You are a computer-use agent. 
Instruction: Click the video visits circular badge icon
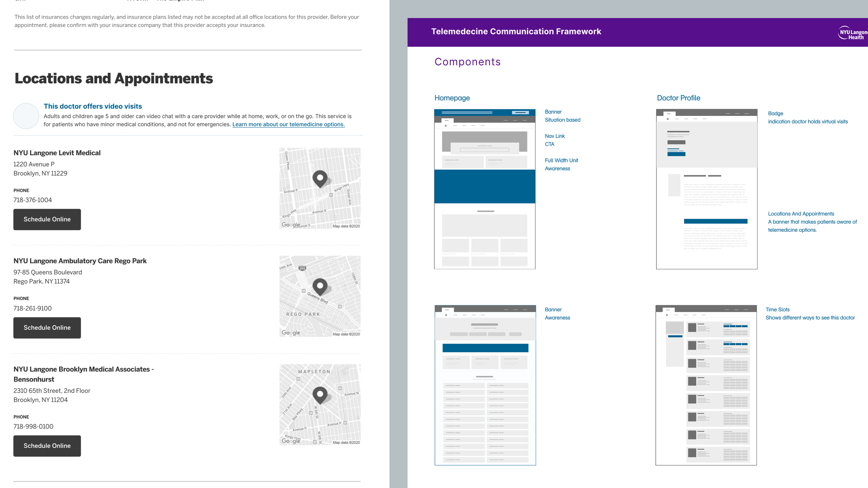tap(26, 116)
